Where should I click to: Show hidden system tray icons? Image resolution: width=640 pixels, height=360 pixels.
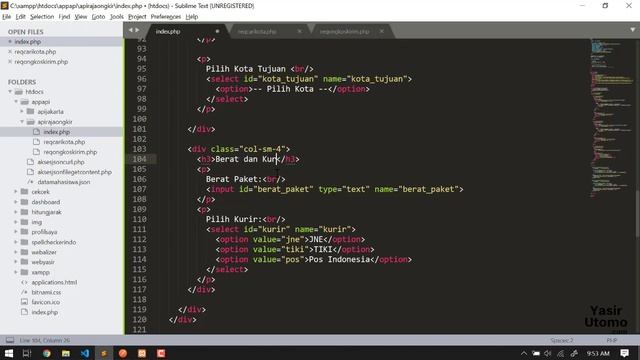point(524,353)
